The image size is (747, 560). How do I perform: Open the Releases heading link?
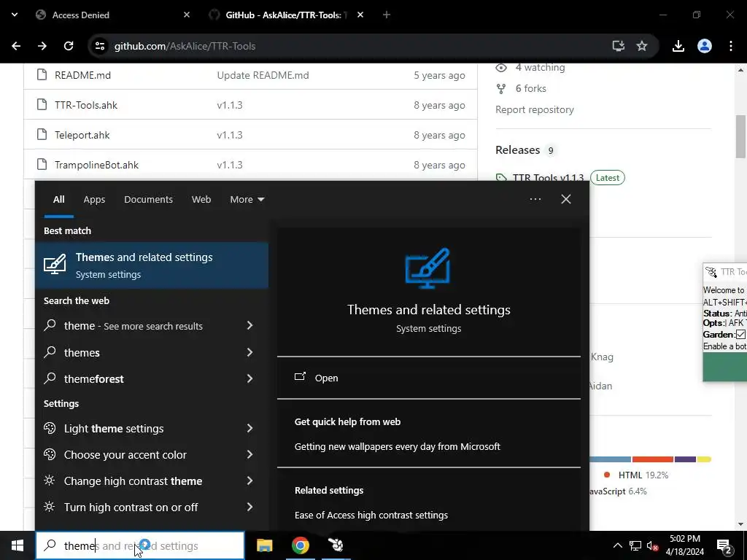(517, 150)
